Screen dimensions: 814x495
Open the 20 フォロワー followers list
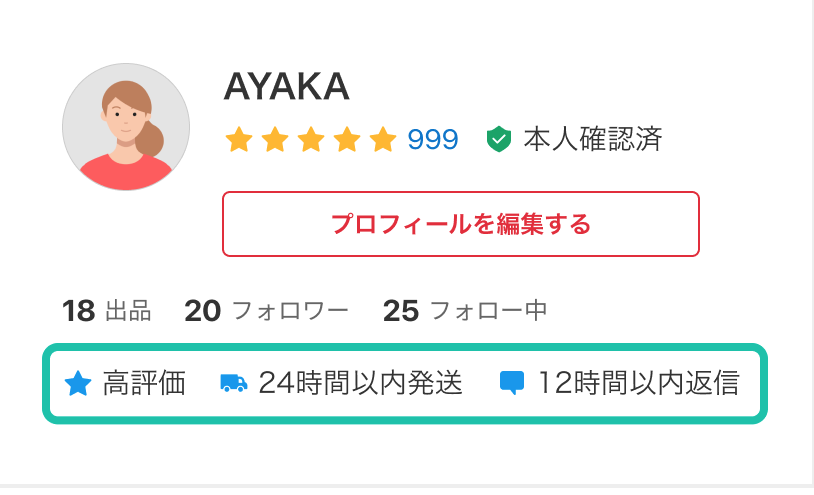point(266,311)
